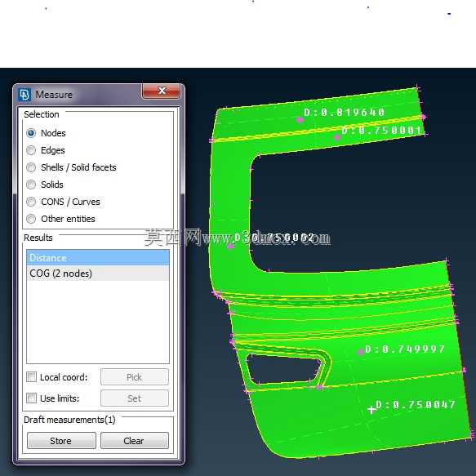Click the D:0.819640 measurement label
The height and width of the screenshot is (476, 476).
345,113
